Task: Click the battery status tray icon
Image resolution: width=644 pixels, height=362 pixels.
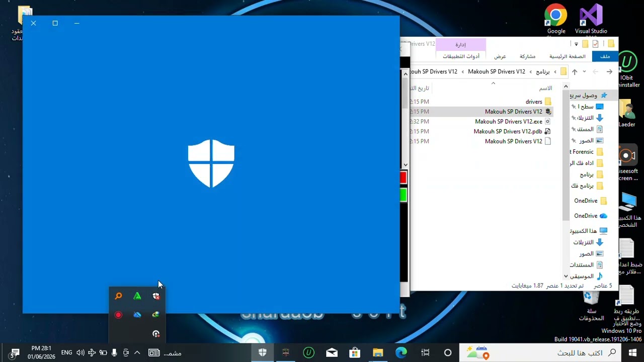Action: click(x=103, y=353)
